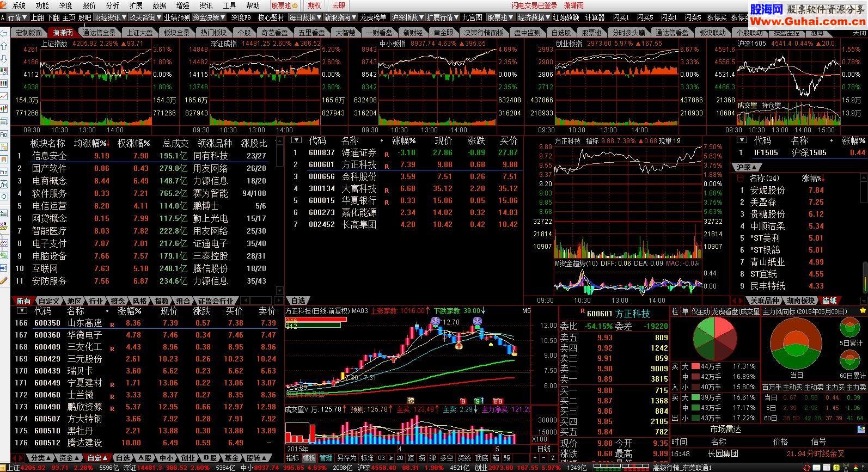Screen dimensions: 868x472
Task: Toggle the 资统 indicator
Action: [464, 458]
